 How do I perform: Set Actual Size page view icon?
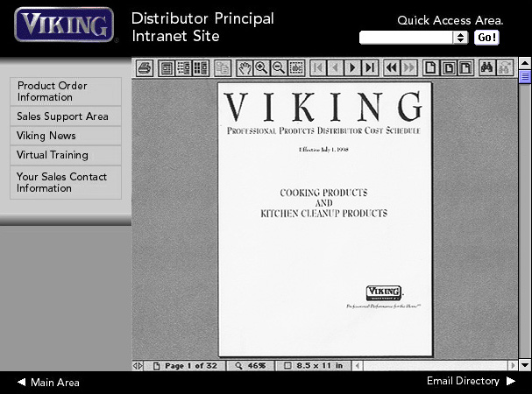[430, 68]
